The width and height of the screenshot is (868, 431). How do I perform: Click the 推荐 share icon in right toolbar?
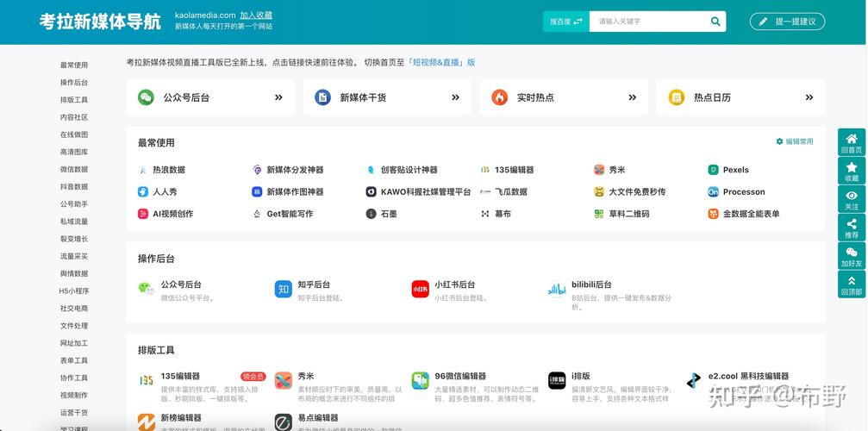pyautogui.click(x=852, y=224)
